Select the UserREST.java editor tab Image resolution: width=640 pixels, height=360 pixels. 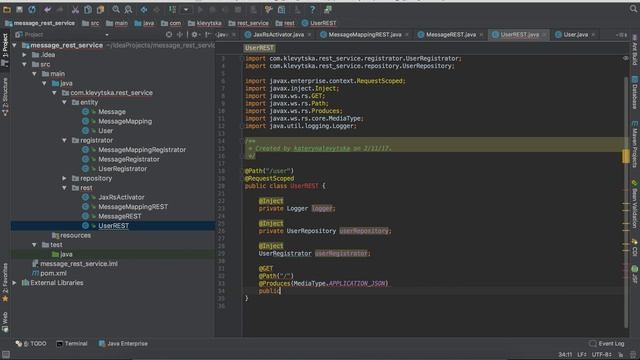click(x=519, y=35)
